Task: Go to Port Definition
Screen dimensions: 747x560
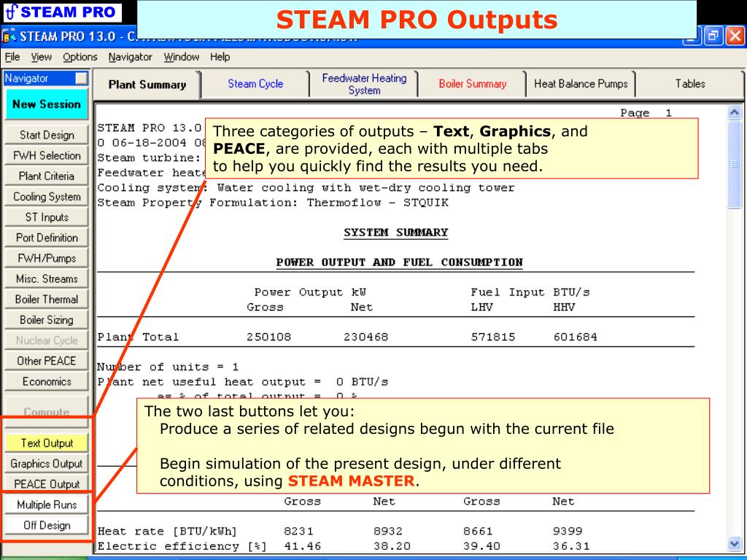Action: [x=47, y=238]
